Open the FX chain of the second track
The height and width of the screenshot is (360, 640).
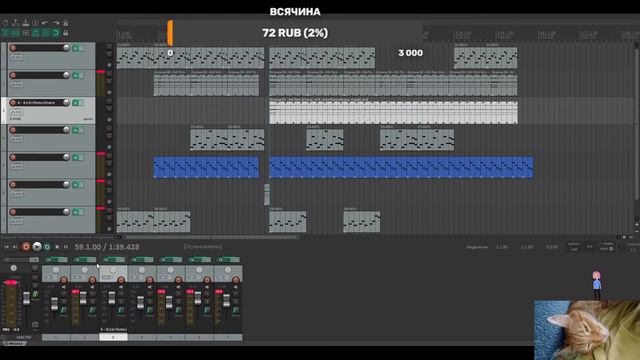76,76
